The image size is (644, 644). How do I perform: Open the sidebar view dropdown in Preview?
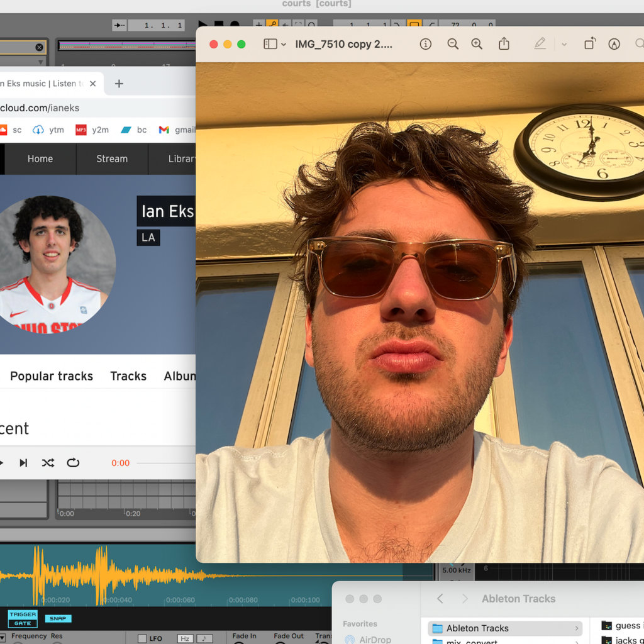pyautogui.click(x=274, y=44)
